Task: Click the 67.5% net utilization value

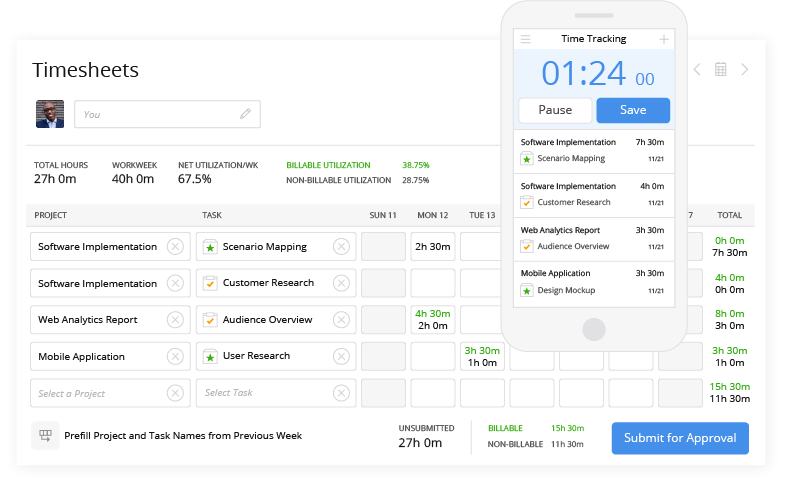Action: point(194,179)
